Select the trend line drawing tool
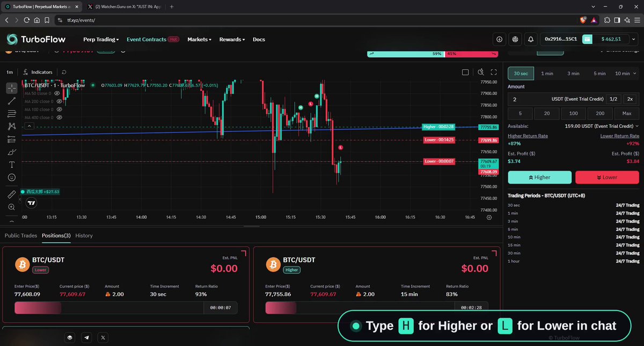 pos(12,101)
